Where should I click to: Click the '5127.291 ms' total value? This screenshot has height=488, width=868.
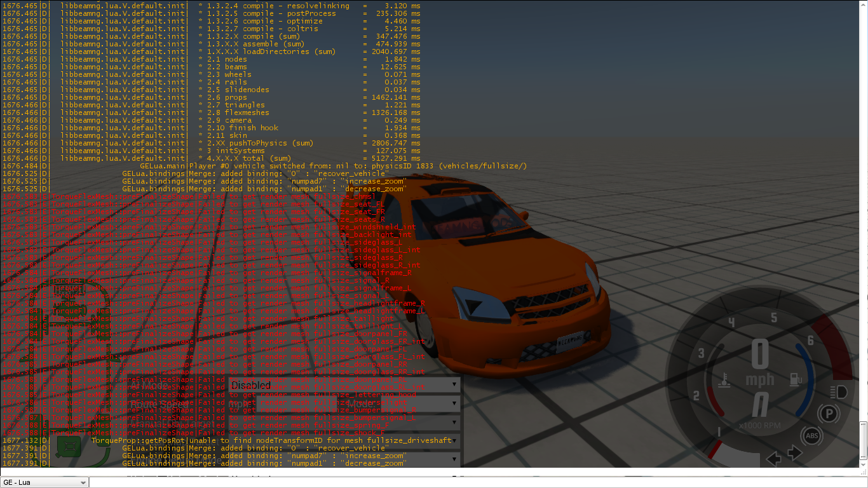pos(395,158)
